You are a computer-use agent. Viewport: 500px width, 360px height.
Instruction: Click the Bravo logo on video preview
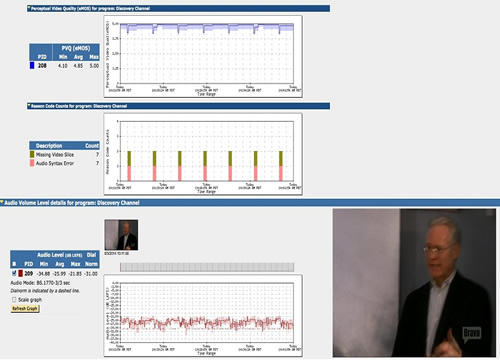pyautogui.click(x=472, y=333)
